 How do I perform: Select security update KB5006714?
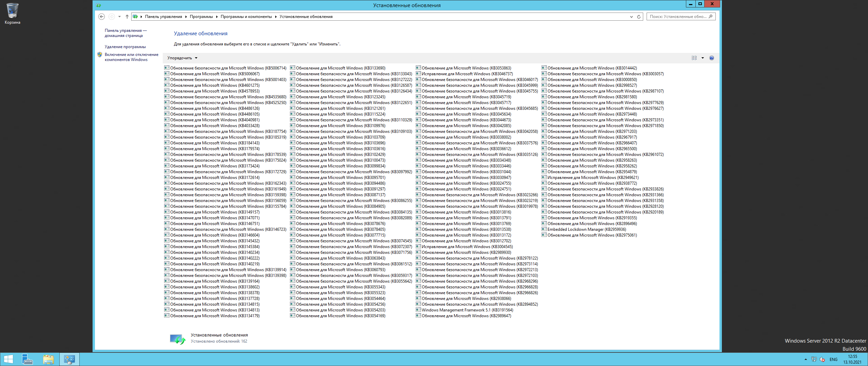(x=225, y=68)
